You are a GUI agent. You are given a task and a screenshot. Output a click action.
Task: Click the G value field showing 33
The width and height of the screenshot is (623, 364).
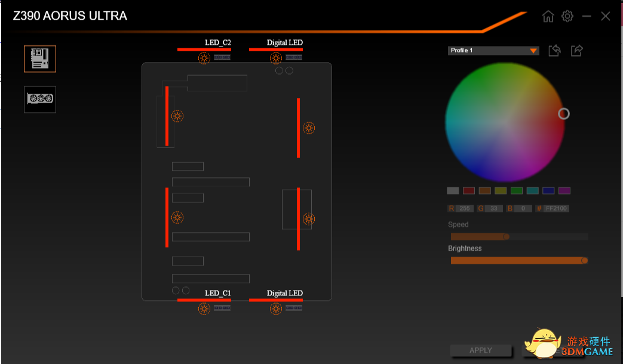click(x=494, y=208)
